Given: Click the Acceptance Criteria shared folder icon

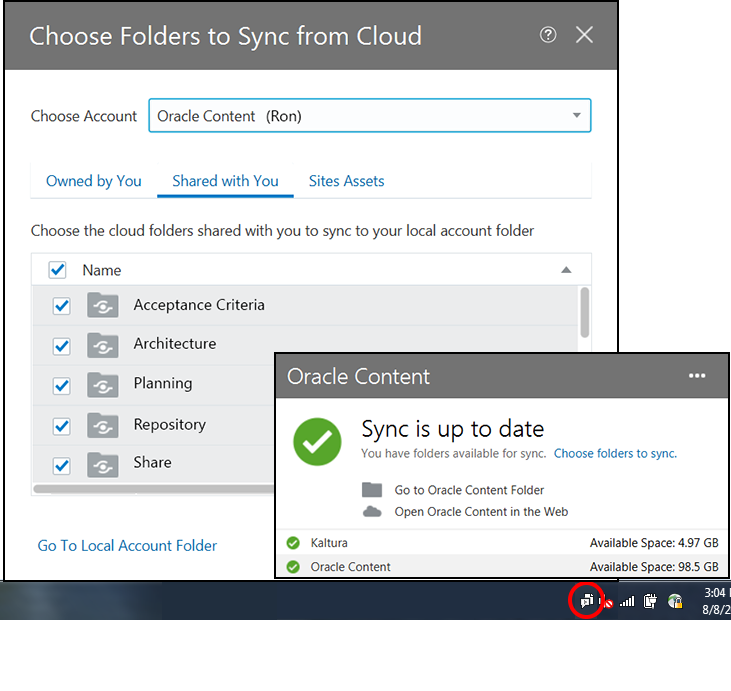Looking at the screenshot, I should (x=103, y=305).
